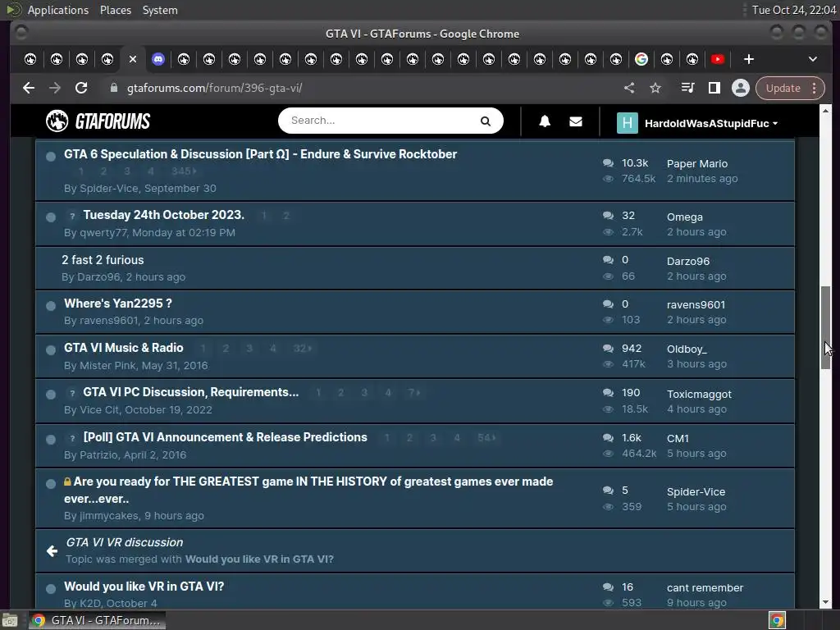Open the HardoldWasAStupidFuc user dropdown

[711, 123]
